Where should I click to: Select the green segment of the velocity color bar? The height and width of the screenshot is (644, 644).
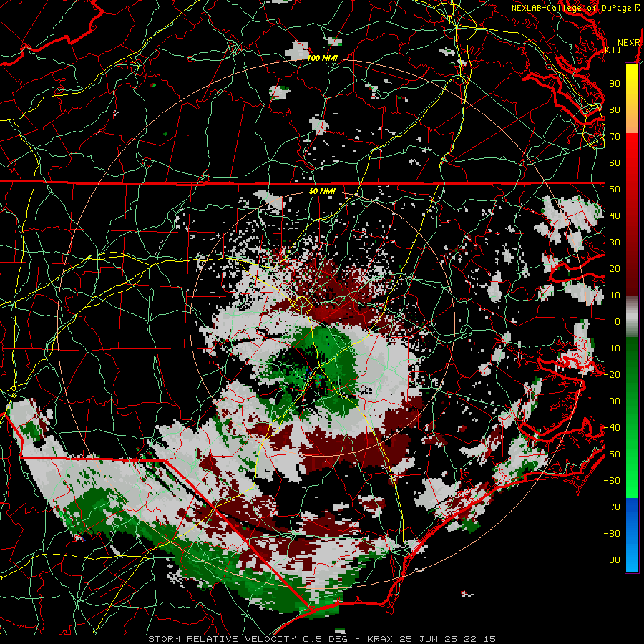click(632, 417)
